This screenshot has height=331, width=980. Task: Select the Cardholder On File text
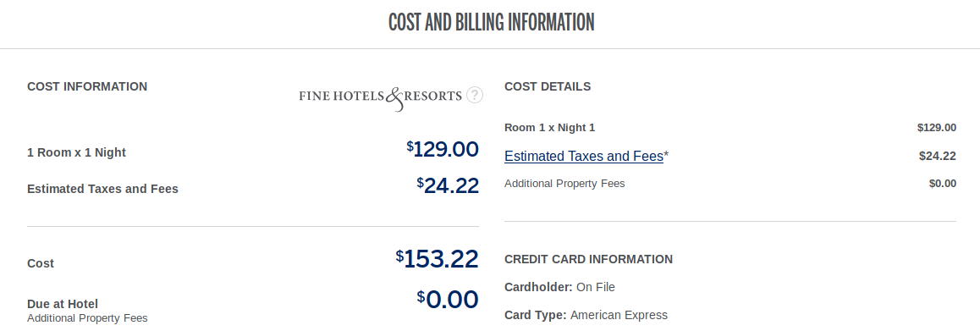pos(559,287)
